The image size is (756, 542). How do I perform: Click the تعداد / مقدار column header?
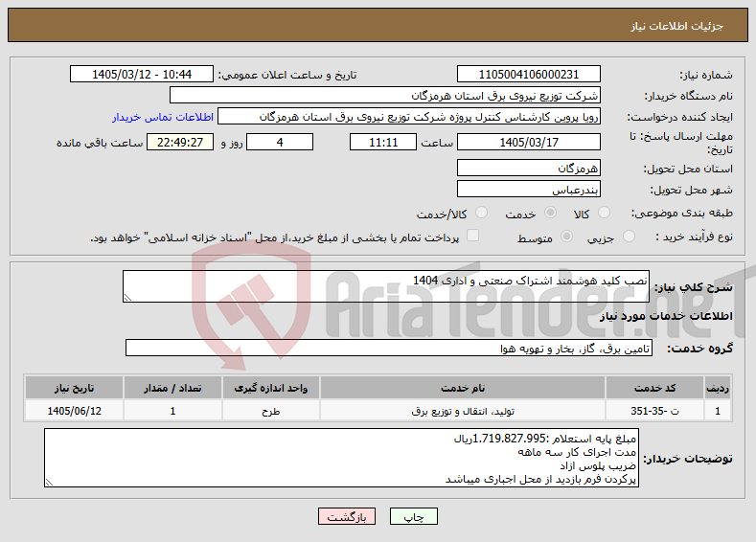172,388
